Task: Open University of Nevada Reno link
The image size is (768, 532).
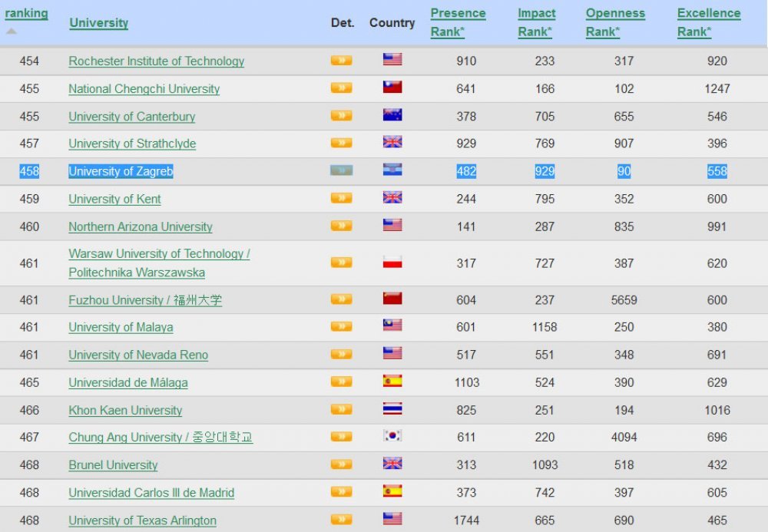Action: (138, 355)
